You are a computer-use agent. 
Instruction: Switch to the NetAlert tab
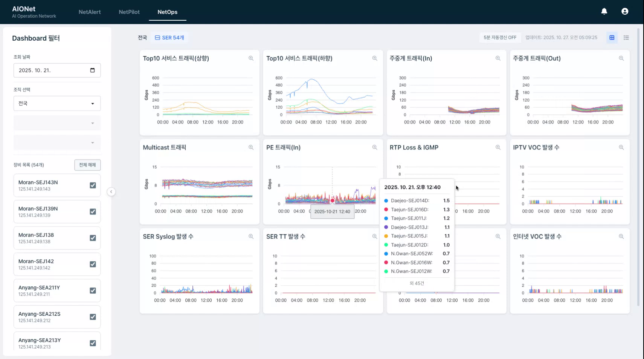pos(90,12)
